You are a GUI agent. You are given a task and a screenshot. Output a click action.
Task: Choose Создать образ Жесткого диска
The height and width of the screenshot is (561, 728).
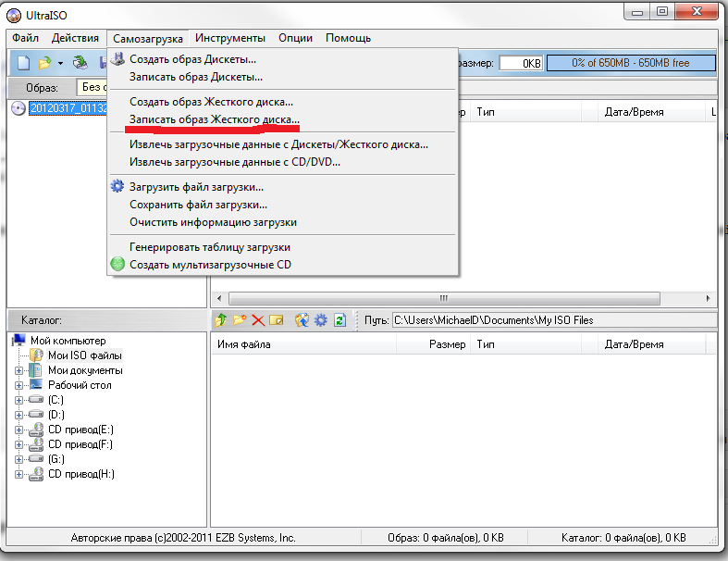coord(283,102)
